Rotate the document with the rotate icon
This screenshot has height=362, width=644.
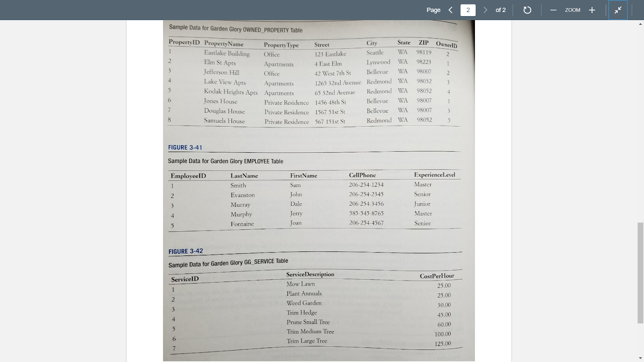[527, 10]
